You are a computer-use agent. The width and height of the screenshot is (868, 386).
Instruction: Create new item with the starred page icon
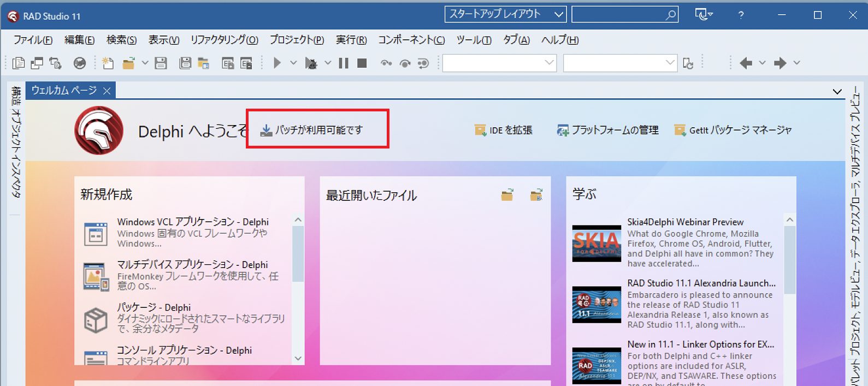(x=108, y=63)
